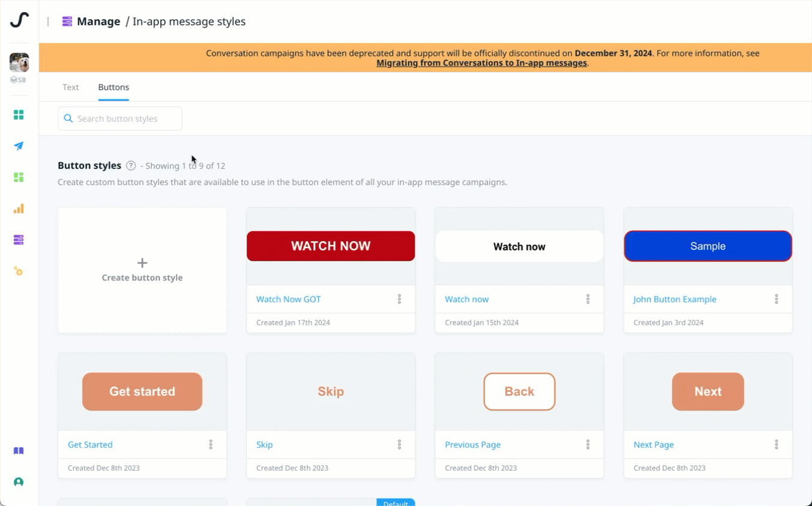Viewport: 812px width, 506px height.
Task: Click the 'Create custom button styles' description text
Action: point(282,182)
